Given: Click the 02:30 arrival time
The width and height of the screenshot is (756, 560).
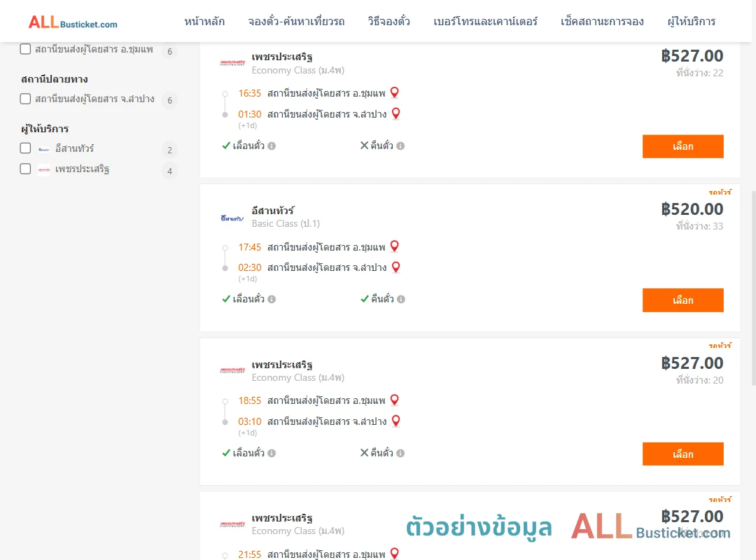Looking at the screenshot, I should pyautogui.click(x=249, y=267).
